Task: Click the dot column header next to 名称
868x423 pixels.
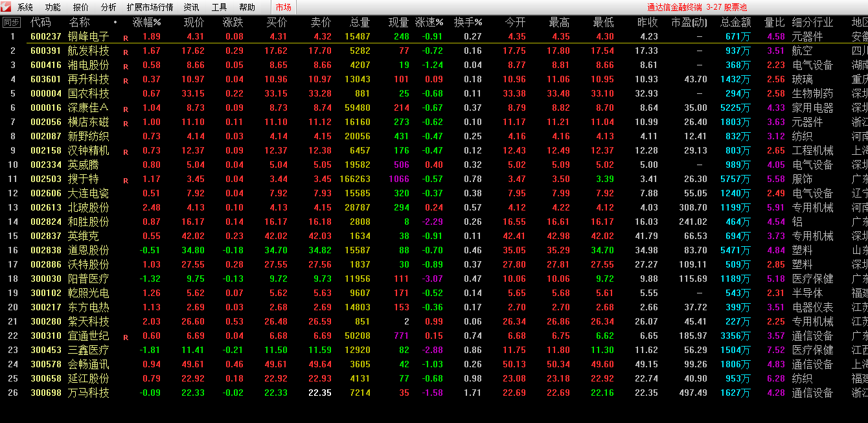Action: coord(115,22)
